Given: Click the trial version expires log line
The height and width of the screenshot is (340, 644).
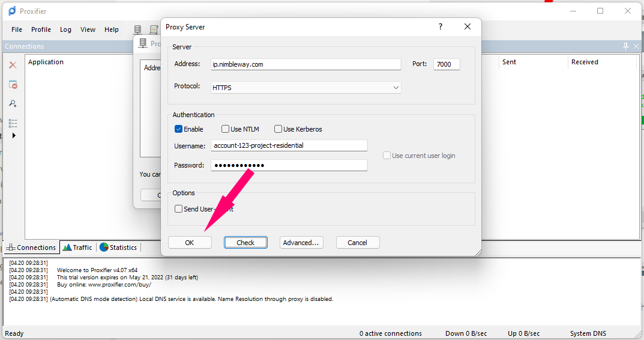Looking at the screenshot, I should [x=127, y=278].
